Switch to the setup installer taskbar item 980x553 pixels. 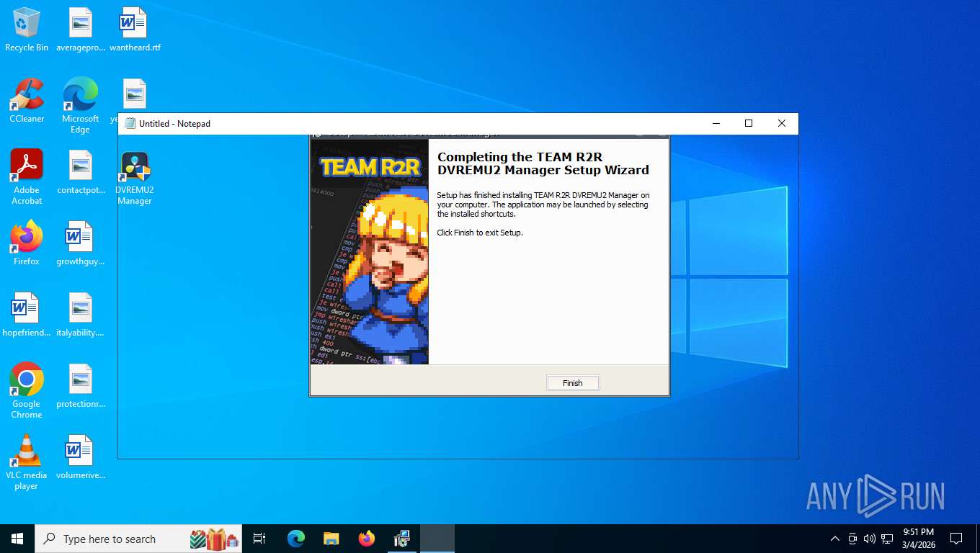coord(401,539)
